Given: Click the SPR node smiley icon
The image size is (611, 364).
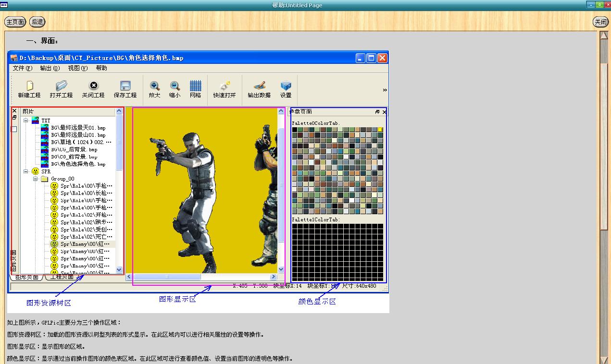Looking at the screenshot, I should click(35, 171).
